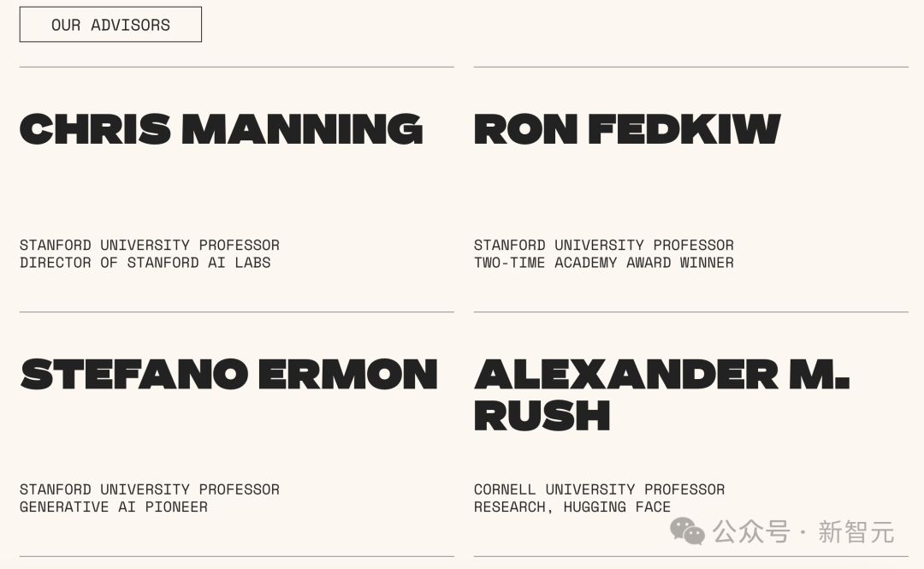924x569 pixels.
Task: Click 'Two-Time Academy Award Winner' line
Action: [x=603, y=263]
